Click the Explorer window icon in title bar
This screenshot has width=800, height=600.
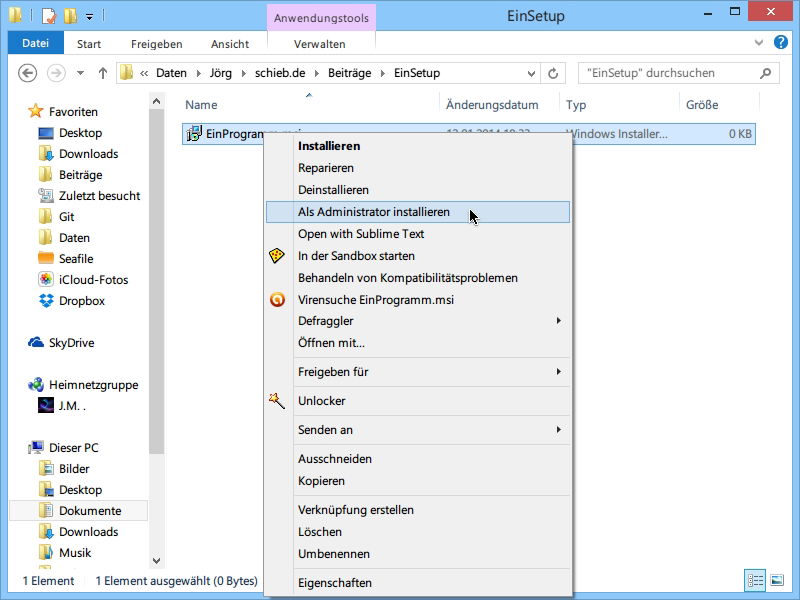[16, 15]
